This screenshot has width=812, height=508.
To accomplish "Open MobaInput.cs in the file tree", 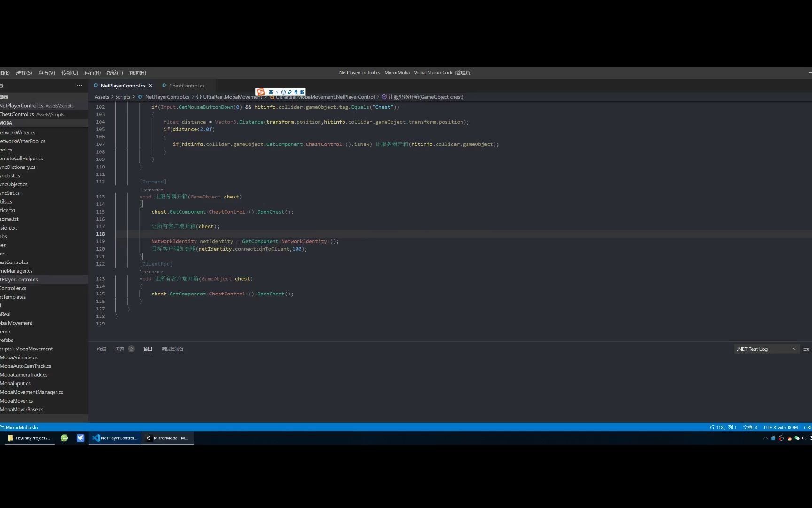I will click(44, 383).
